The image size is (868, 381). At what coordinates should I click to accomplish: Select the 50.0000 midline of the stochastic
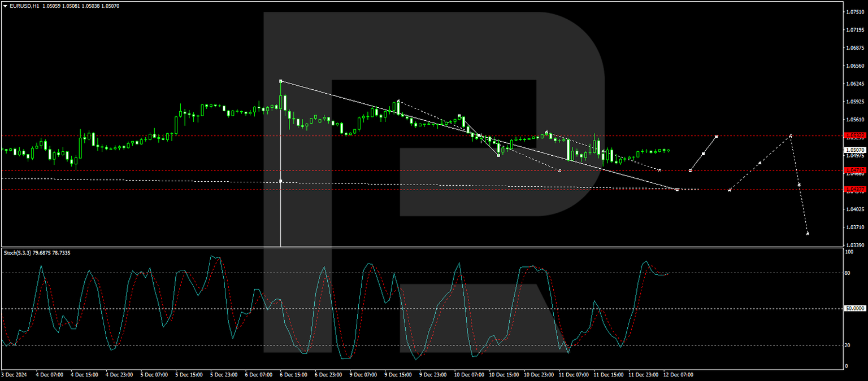[396, 309]
